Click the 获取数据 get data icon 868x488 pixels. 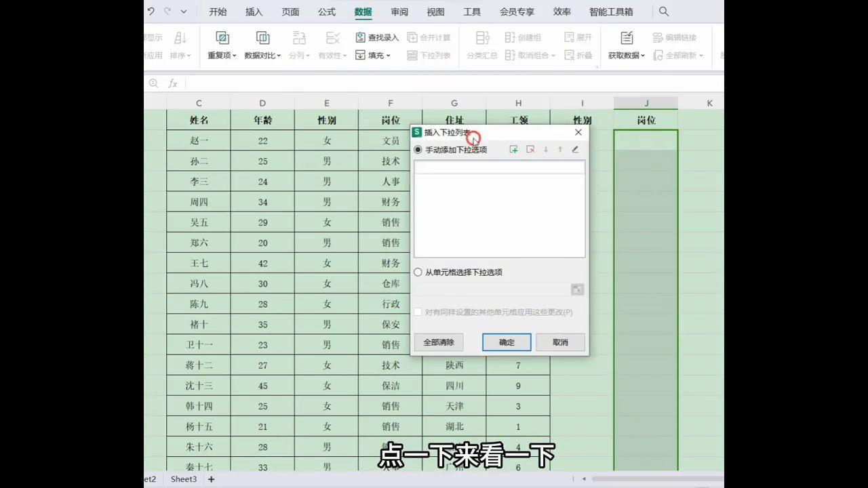(x=627, y=38)
